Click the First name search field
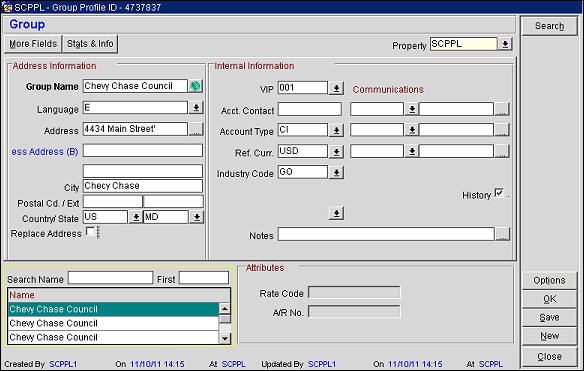Screen dimensions: 584x371 pyautogui.click(x=204, y=278)
